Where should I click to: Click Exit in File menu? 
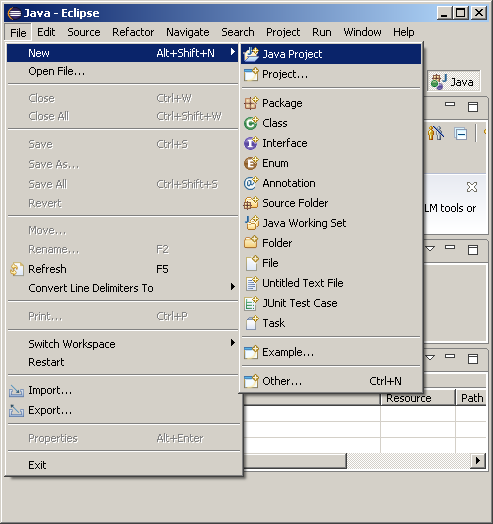coord(123,465)
